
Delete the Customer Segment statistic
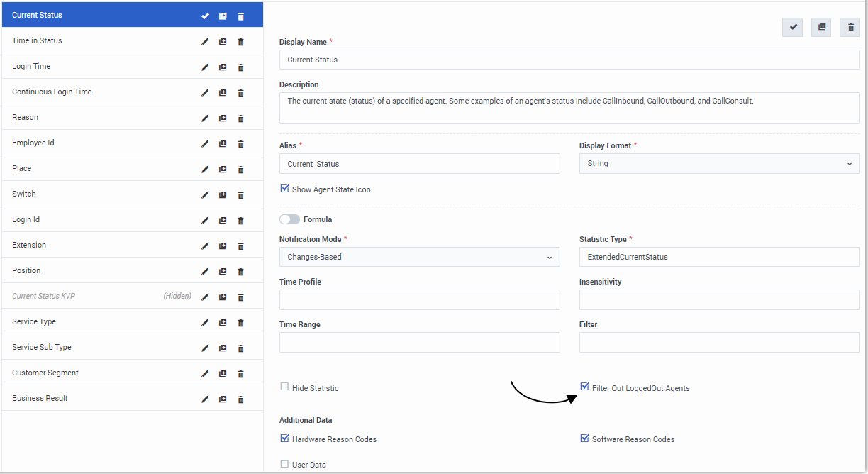240,373
